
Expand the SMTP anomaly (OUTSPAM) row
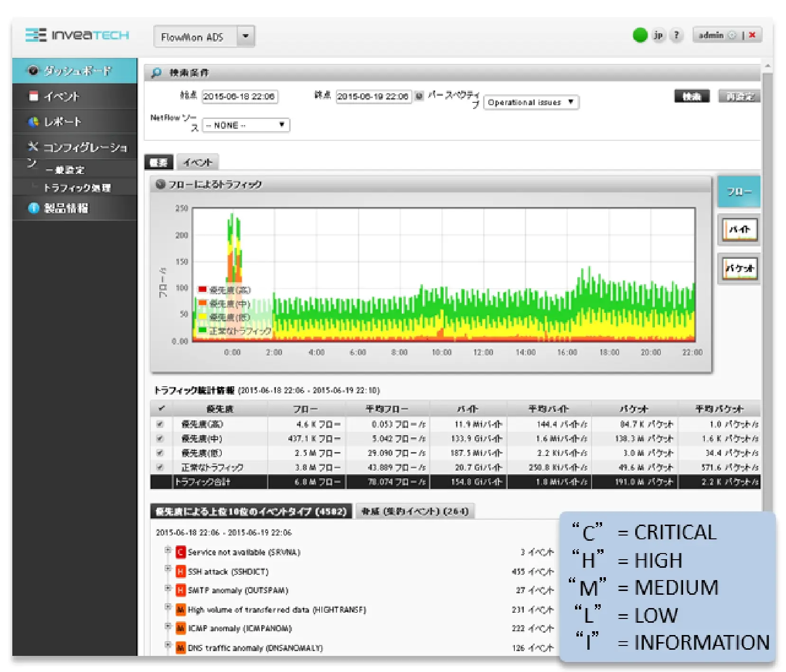[x=167, y=588]
